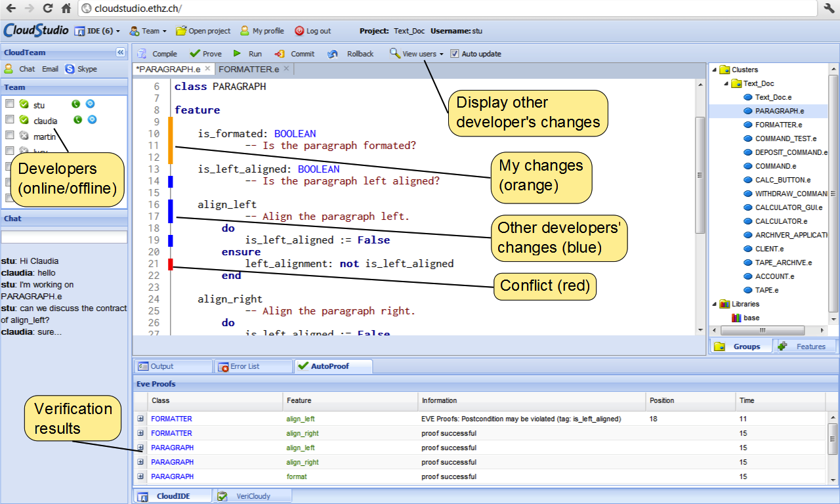
Task: Collapse the Text_Doc folder node
Action: (x=726, y=83)
